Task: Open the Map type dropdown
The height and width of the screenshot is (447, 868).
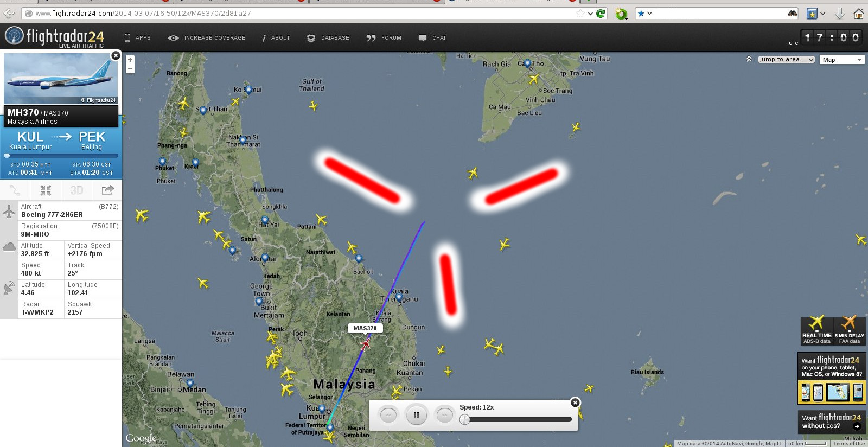Action: click(842, 60)
